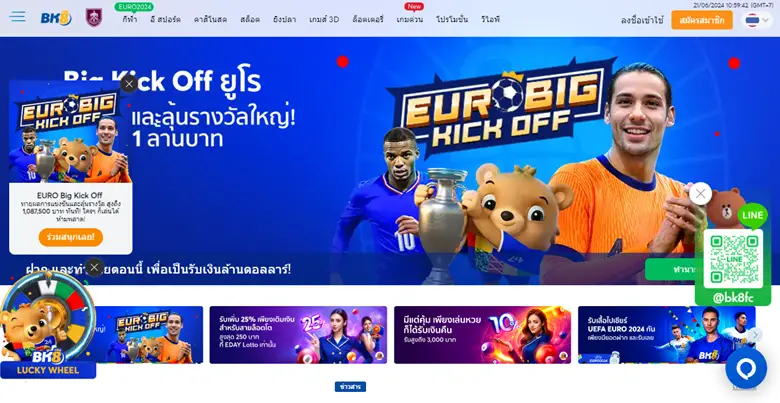Open the hamburger menu icon

[x=17, y=17]
